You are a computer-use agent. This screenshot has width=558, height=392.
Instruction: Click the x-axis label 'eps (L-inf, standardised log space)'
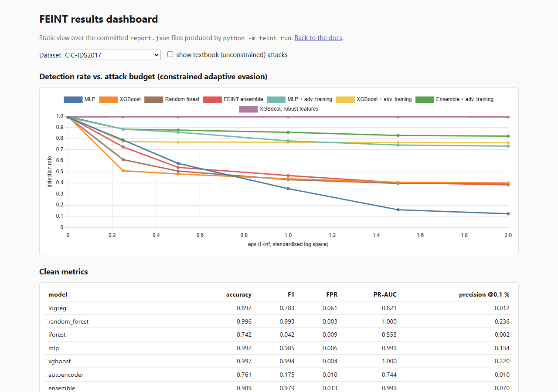pos(288,244)
